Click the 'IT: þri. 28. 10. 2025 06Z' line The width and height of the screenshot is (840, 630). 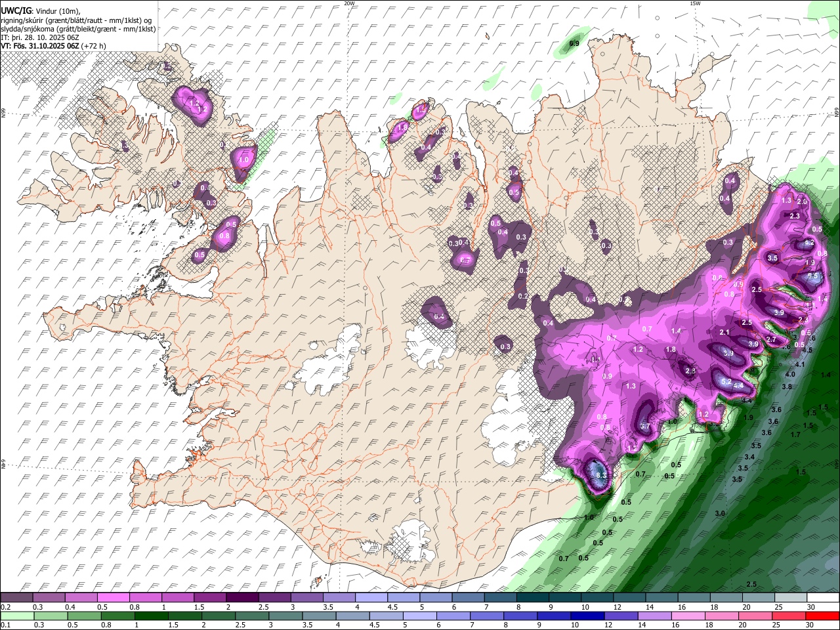click(x=40, y=37)
